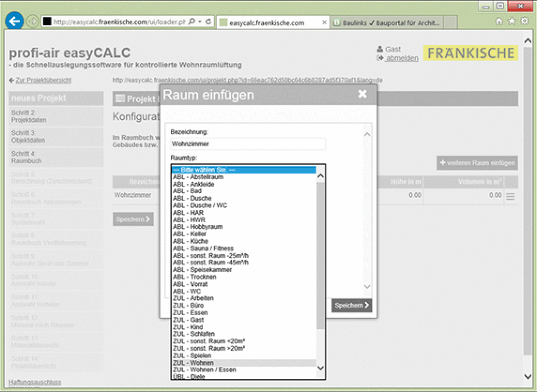
Task: Choose ABL - Keller room type
Action: pos(244,234)
